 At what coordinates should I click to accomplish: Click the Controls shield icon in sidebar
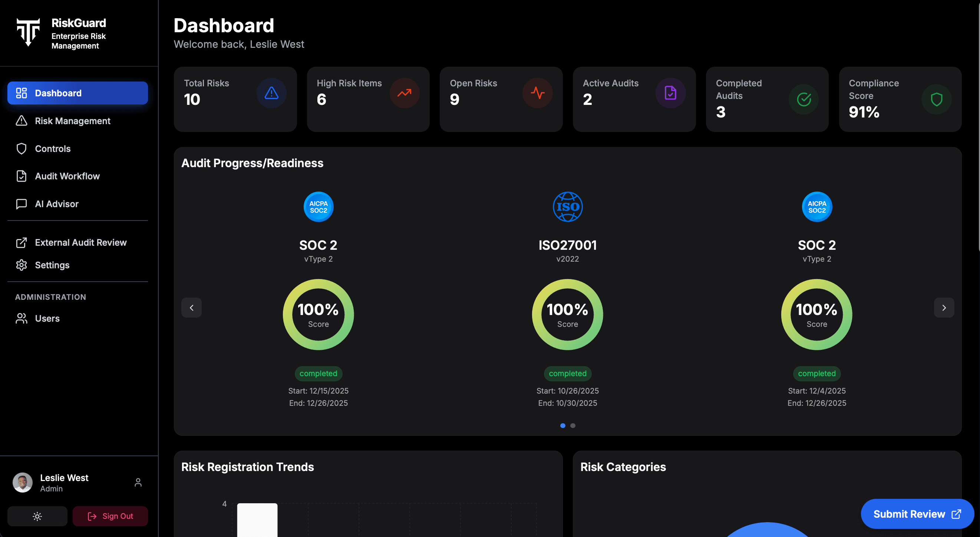22,149
